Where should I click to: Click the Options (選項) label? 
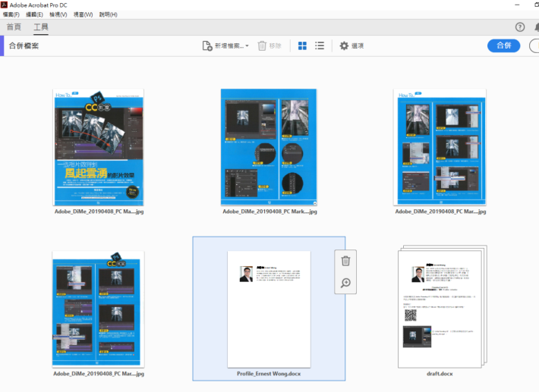pos(358,45)
